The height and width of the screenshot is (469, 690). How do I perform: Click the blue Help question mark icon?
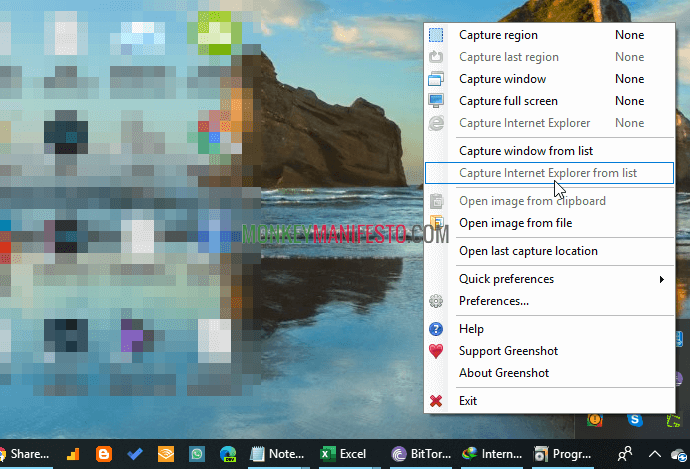436,329
